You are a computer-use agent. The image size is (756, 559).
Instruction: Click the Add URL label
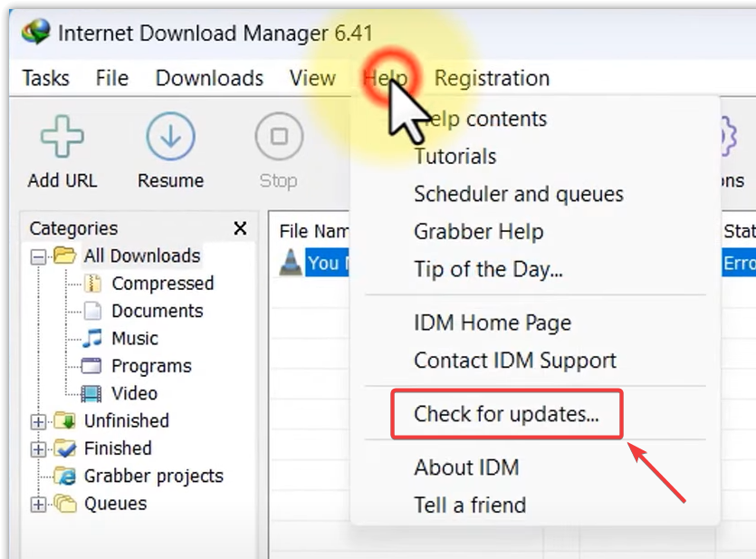pos(62,180)
